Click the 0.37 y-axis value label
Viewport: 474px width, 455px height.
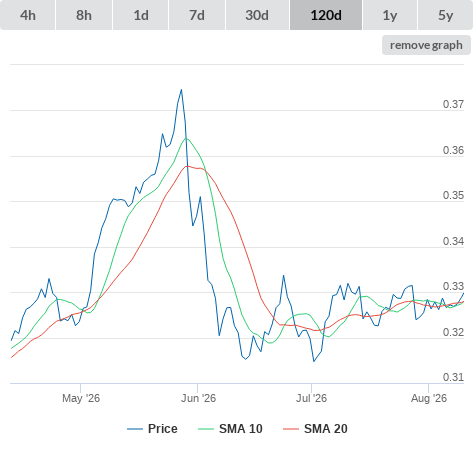453,104
